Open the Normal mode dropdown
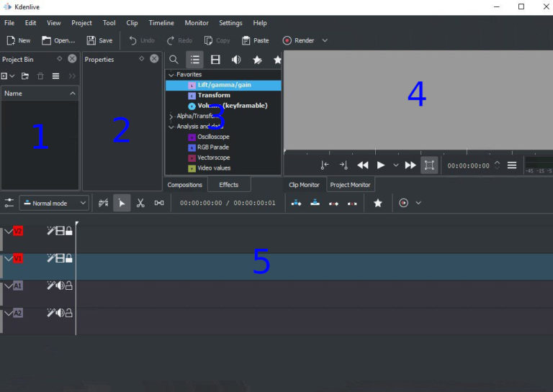The width and height of the screenshot is (553, 392). tap(54, 203)
